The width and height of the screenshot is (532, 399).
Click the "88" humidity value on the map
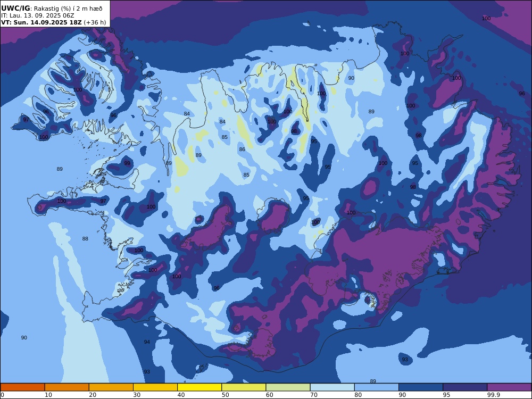[x=85, y=239]
